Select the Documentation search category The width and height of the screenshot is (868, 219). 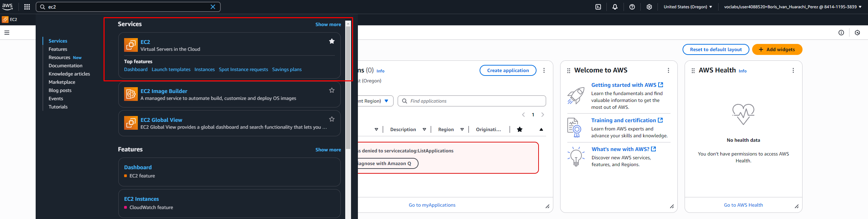[x=65, y=66]
